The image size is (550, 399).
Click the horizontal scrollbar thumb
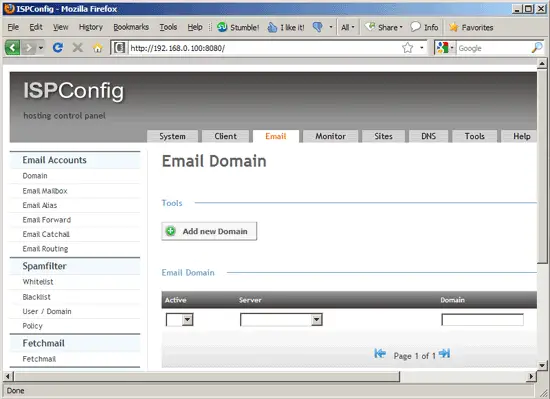click(x=207, y=377)
